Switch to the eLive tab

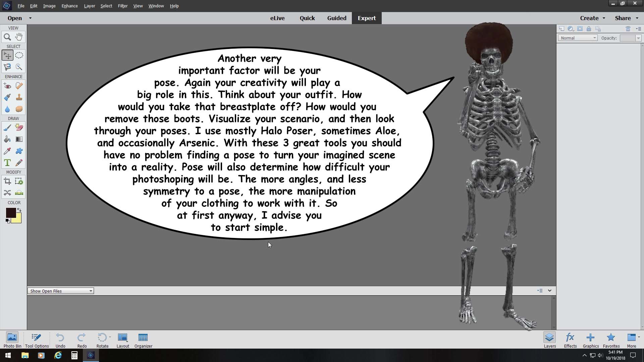277,18
